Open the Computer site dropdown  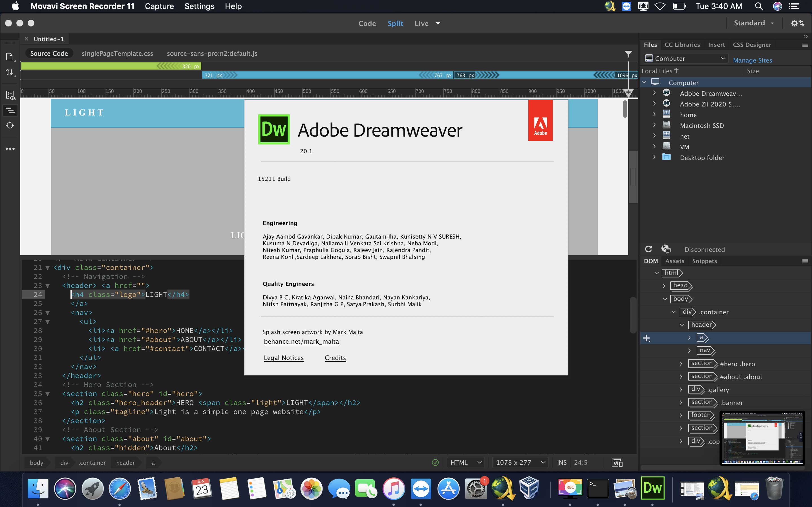(x=685, y=58)
